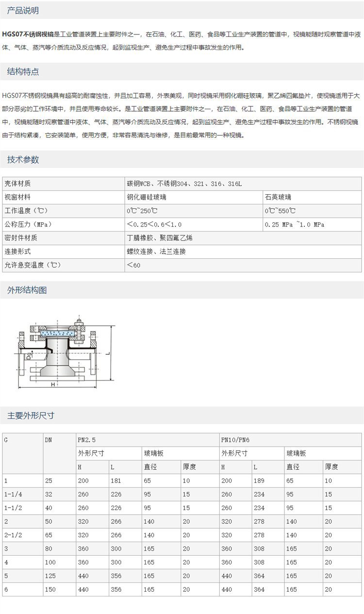Select the 364 value in the DN 150 row
This screenshot has width=364, height=614.
[268, 589]
